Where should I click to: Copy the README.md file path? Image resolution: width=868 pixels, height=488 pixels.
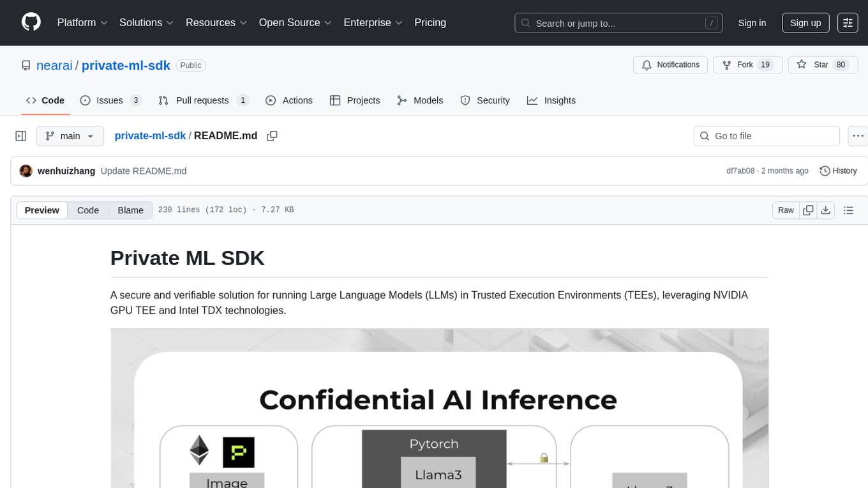(x=272, y=136)
